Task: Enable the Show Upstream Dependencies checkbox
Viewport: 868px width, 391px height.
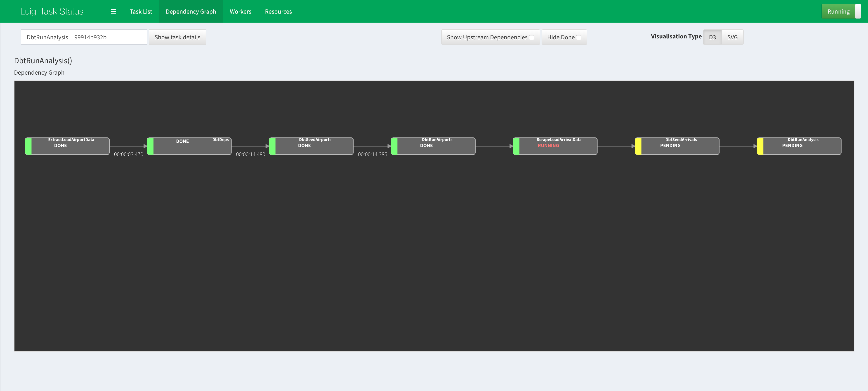Action: click(x=531, y=37)
